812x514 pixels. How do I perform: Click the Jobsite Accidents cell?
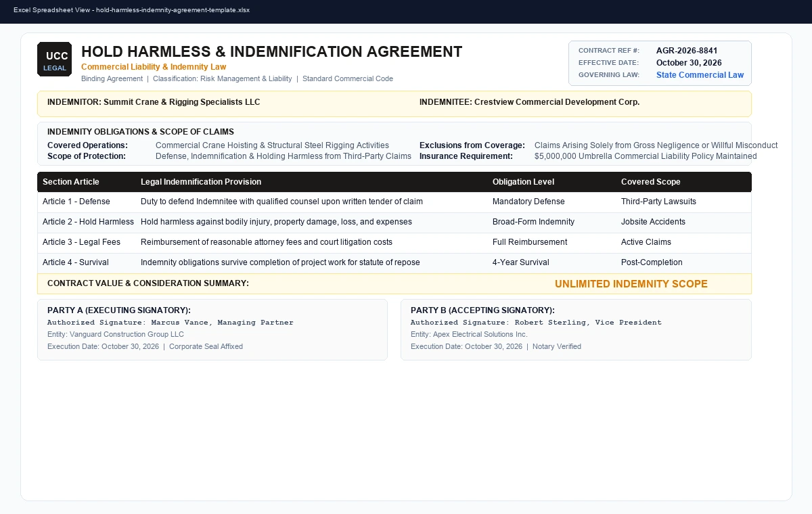(653, 222)
